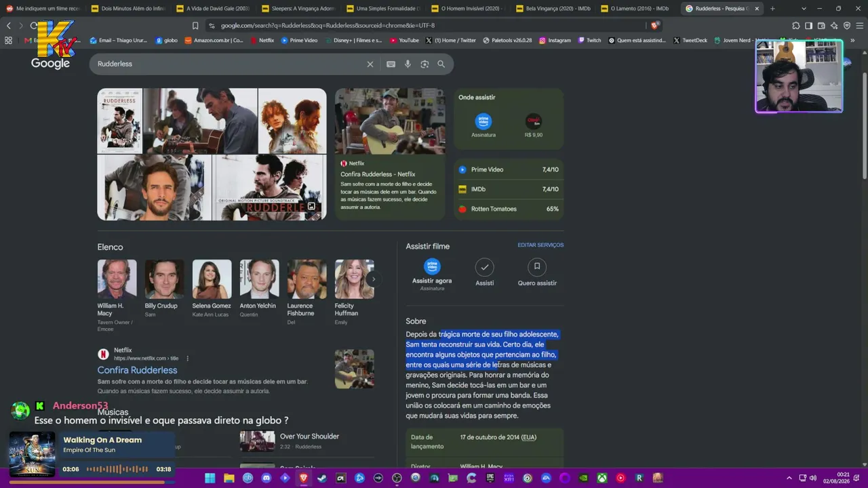The image size is (868, 488).
Task: Mark the movie as Assisti (watched)
Action: [484, 272]
